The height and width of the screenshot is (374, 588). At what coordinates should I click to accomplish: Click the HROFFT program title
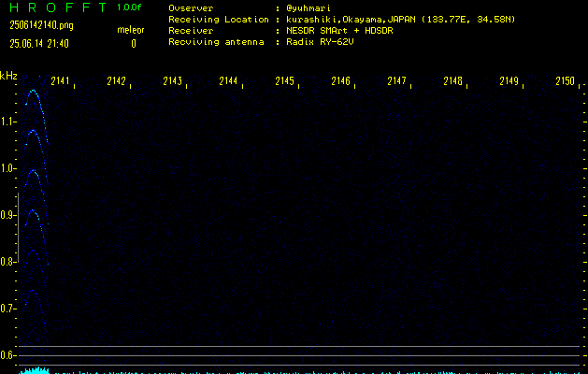pyautogui.click(x=58, y=7)
